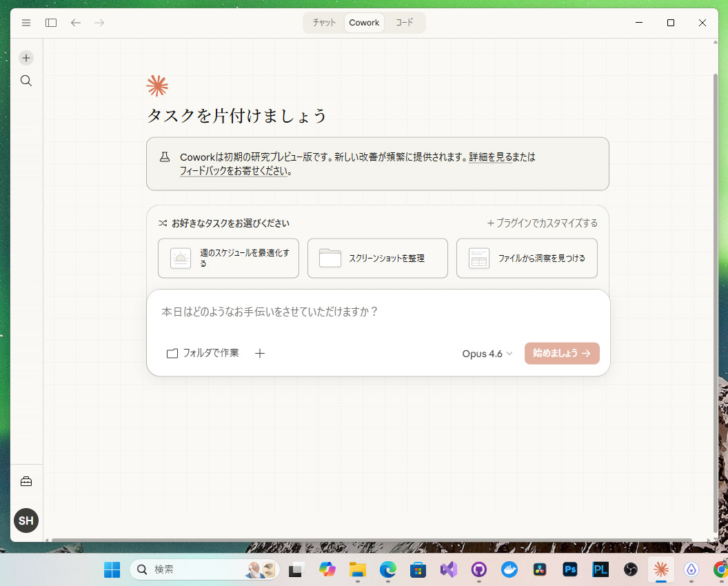Toggle the sidebar panel visibility
The width and height of the screenshot is (728, 586).
pos(50,23)
